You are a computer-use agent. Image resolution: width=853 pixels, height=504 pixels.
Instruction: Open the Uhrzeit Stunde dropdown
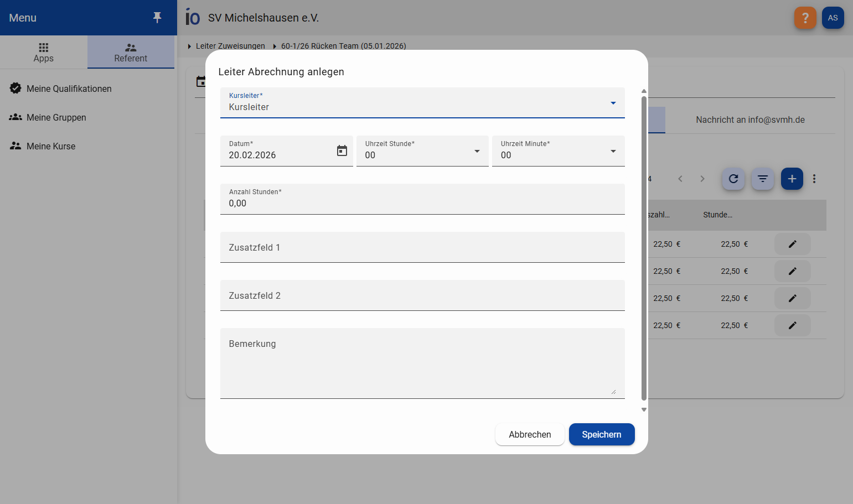pos(422,151)
